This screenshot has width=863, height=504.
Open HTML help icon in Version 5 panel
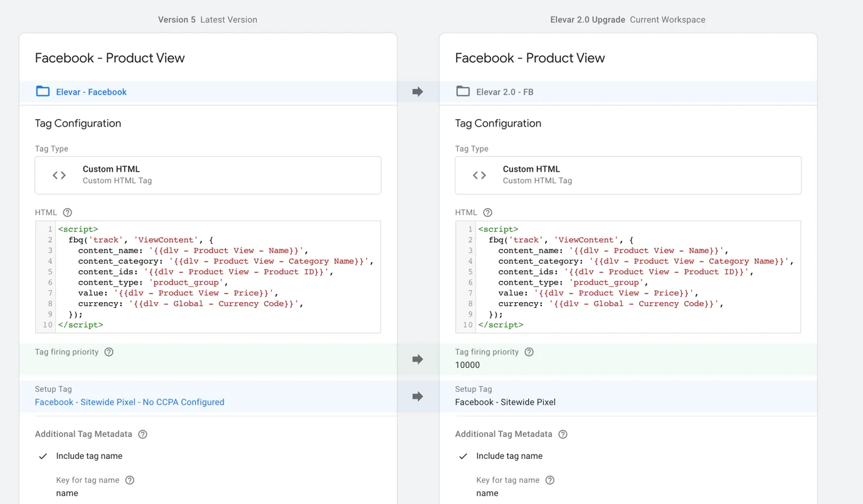68,213
